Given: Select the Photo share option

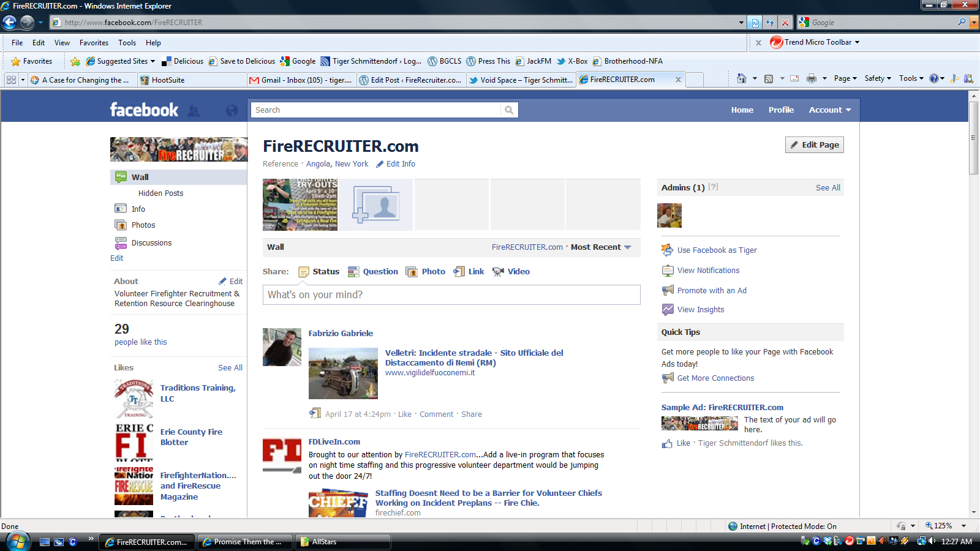Looking at the screenshot, I should coord(426,271).
